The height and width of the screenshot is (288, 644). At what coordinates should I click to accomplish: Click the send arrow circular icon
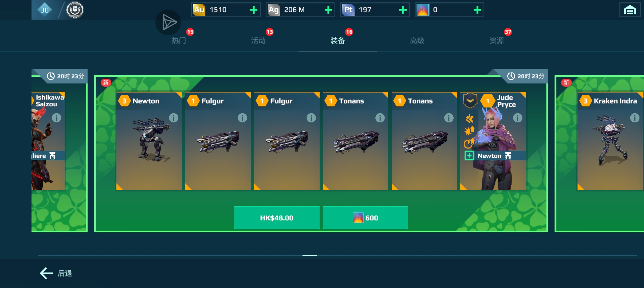click(x=168, y=22)
